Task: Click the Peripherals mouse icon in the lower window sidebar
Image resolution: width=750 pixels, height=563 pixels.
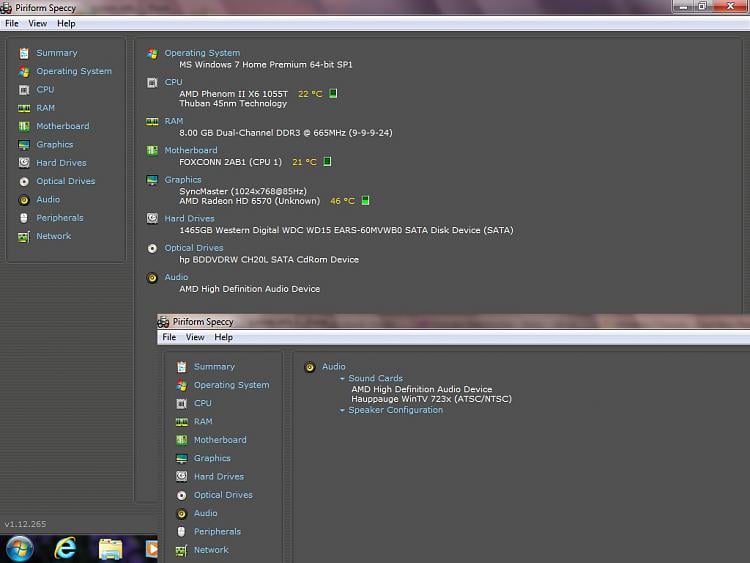Action: [x=181, y=531]
